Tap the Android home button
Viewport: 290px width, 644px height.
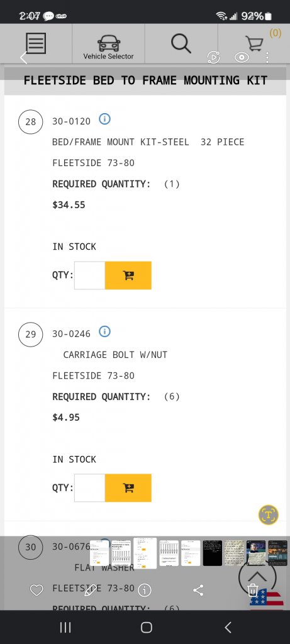(146, 627)
